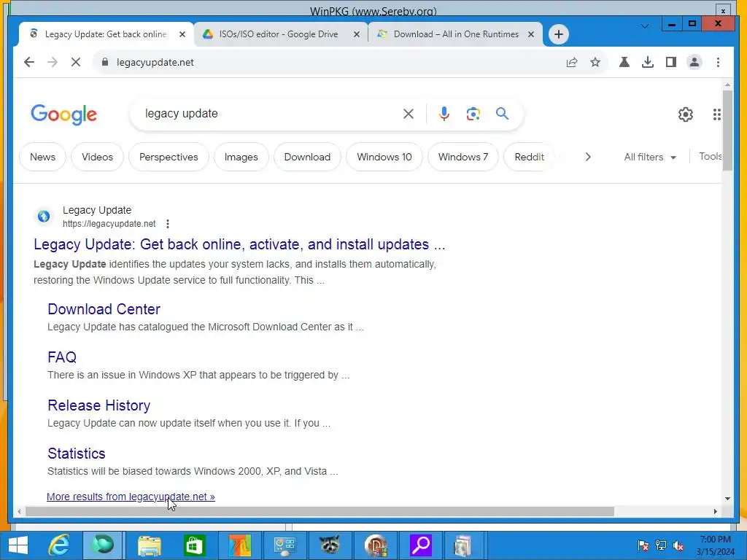Click the Legacy Update site favicon
Image resolution: width=747 pixels, height=560 pixels.
point(44,217)
